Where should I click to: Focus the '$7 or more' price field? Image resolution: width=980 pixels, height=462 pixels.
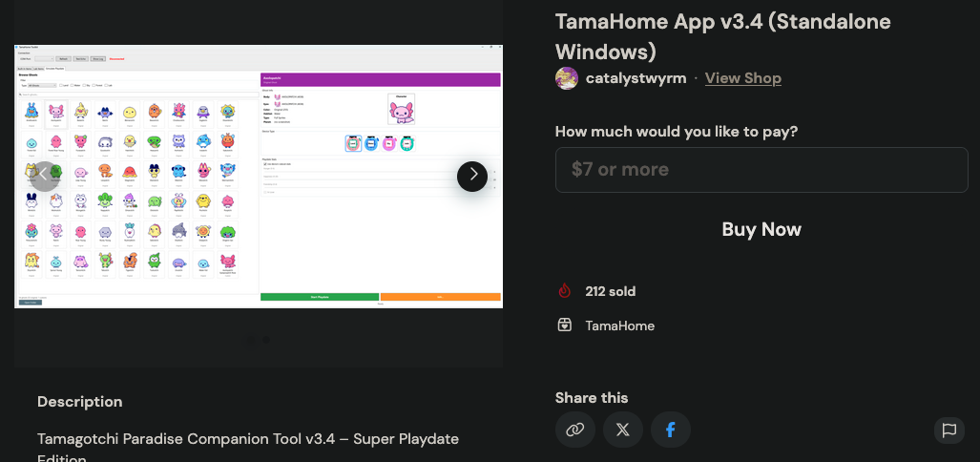tap(761, 170)
